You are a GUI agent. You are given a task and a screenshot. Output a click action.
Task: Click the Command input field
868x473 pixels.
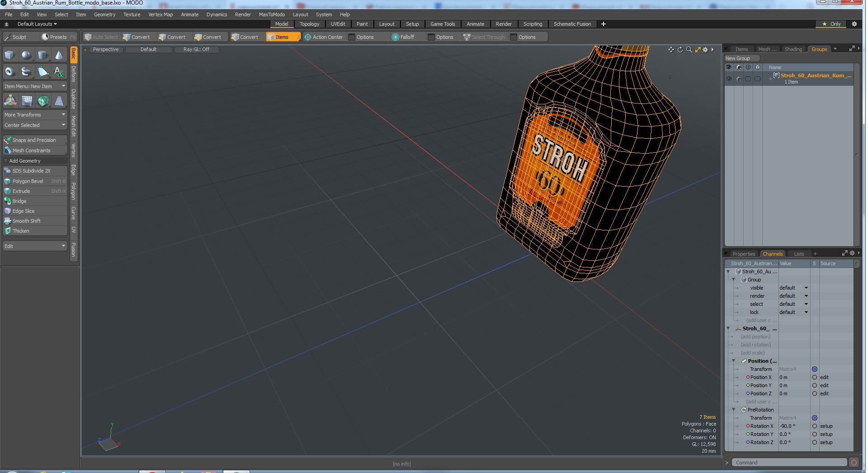click(x=789, y=463)
